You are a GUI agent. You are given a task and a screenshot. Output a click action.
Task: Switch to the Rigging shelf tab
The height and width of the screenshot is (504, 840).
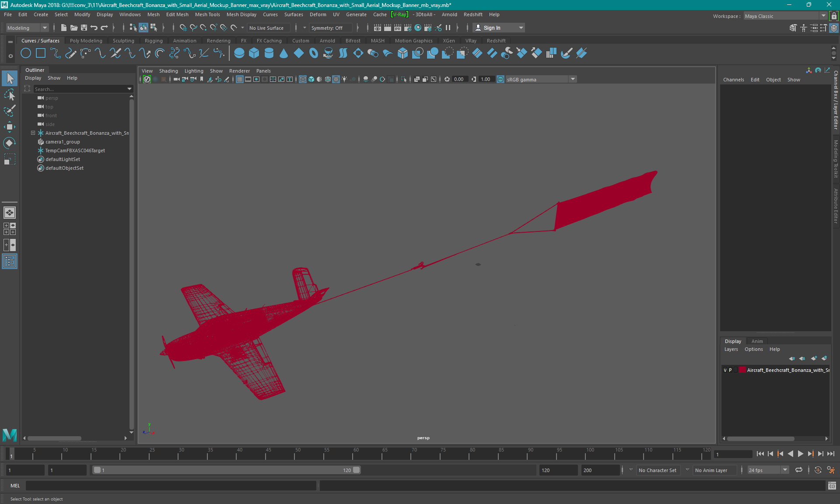153,41
